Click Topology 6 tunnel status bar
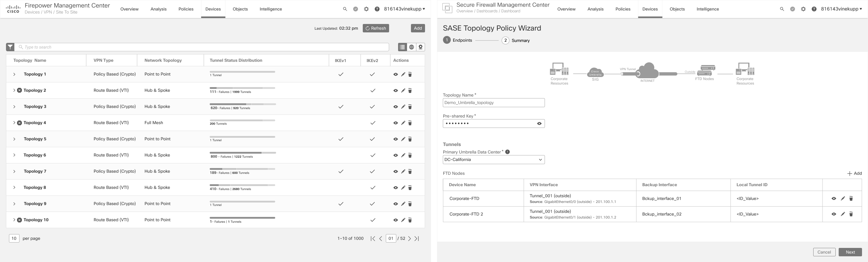 tap(243, 153)
